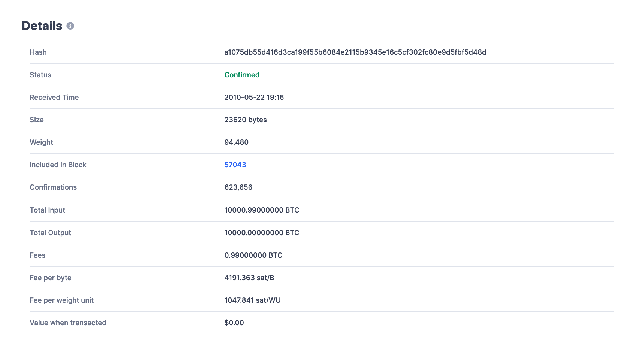Click the Hash row label
The height and width of the screenshot is (360, 644).
pos(38,52)
